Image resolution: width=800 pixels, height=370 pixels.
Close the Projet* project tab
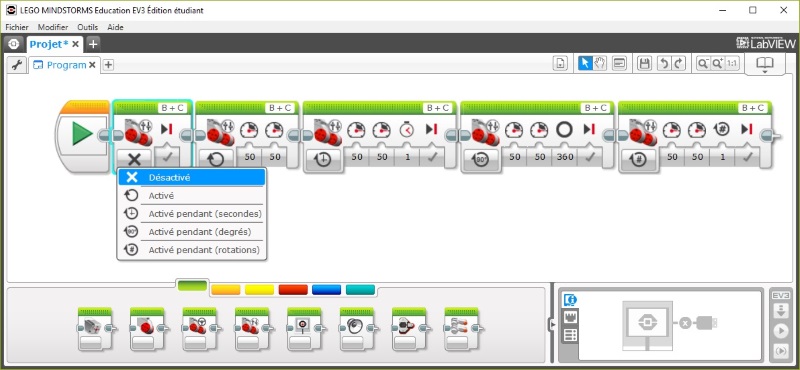coord(75,44)
